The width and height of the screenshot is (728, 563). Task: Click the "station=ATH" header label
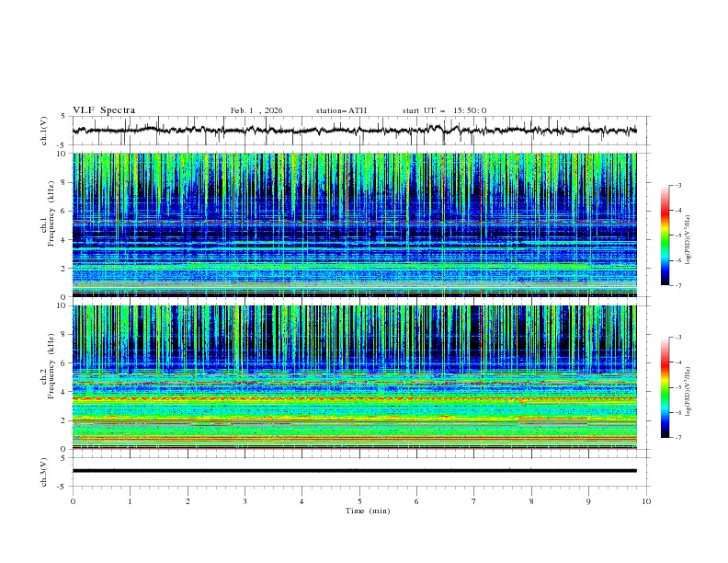click(341, 110)
